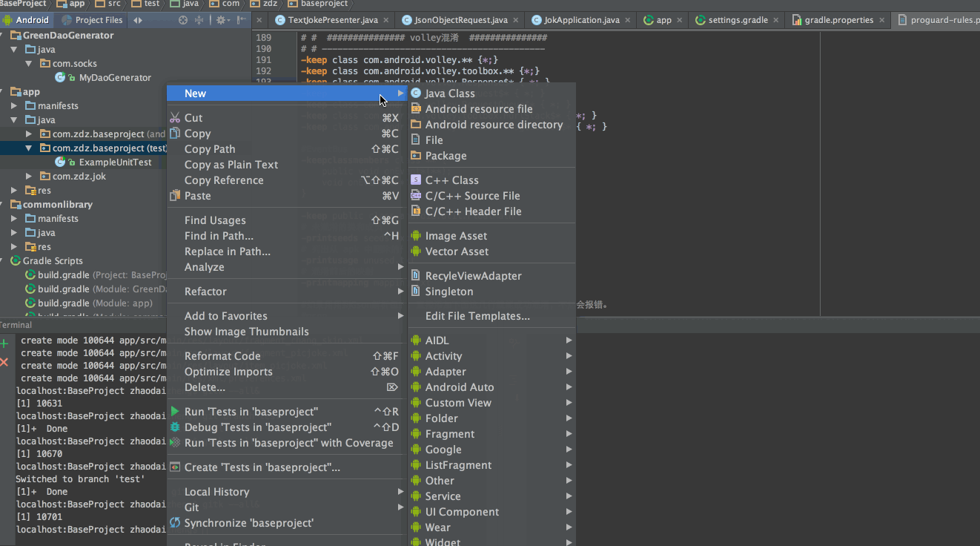Click the blue Synchronize refresh icon
Screen dimensions: 980x546
coord(175,522)
